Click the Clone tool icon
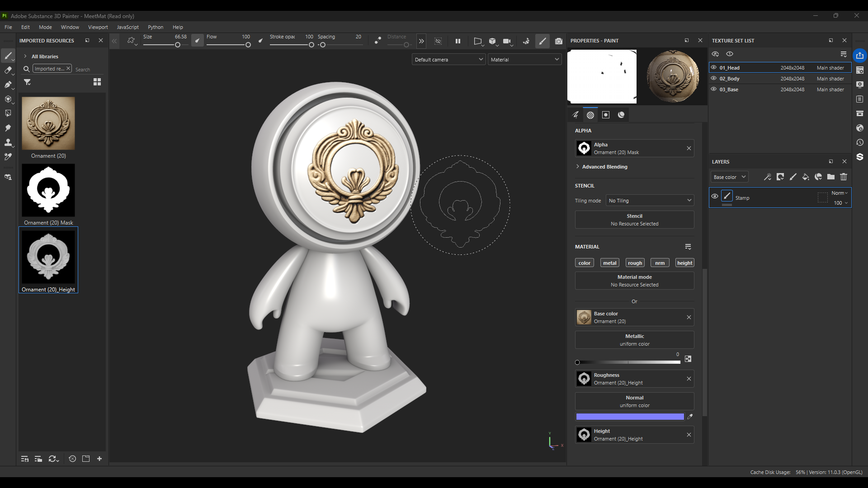 coord(8,142)
